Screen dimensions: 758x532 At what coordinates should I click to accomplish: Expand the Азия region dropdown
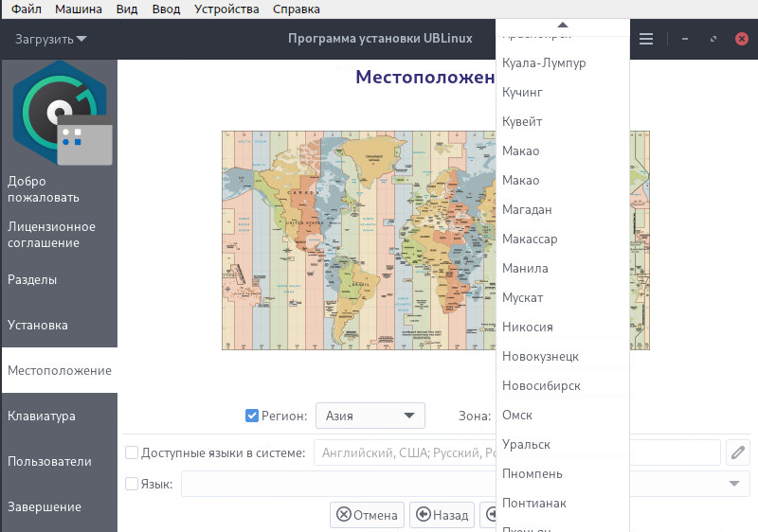pos(370,415)
